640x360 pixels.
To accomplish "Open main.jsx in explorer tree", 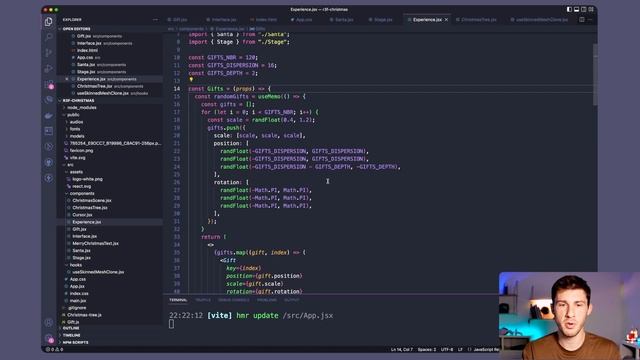I will [78, 301].
